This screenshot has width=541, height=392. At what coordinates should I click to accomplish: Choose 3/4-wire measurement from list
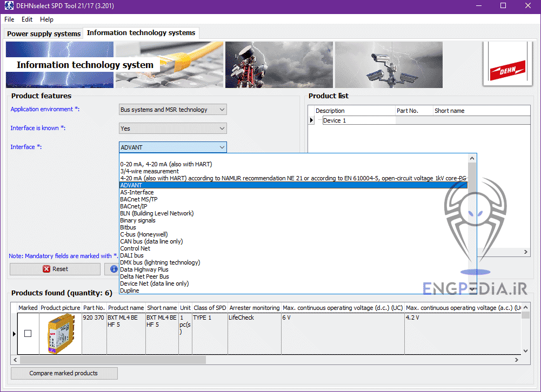pos(293,171)
